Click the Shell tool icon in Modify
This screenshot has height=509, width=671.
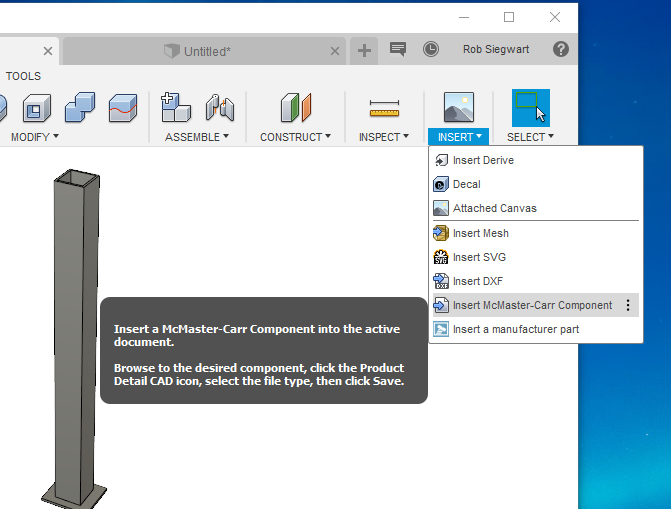(37, 108)
